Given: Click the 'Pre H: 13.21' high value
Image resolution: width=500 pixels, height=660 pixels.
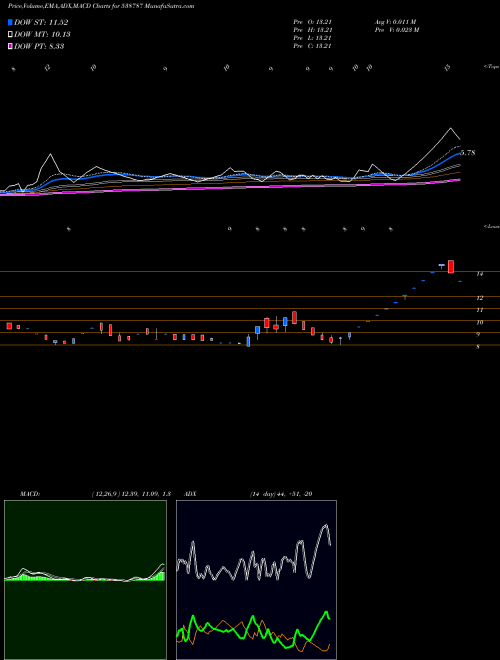Looking at the screenshot, I should (312, 30).
